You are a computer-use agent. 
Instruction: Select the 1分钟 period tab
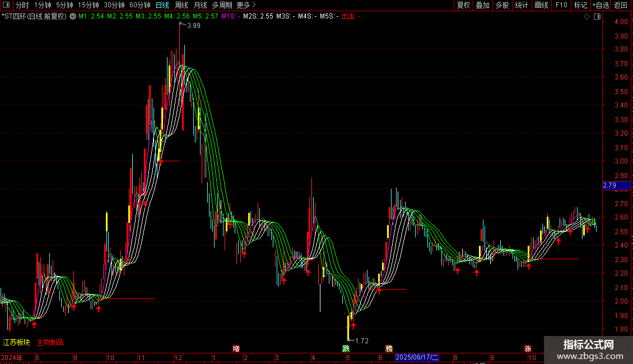tap(43, 5)
